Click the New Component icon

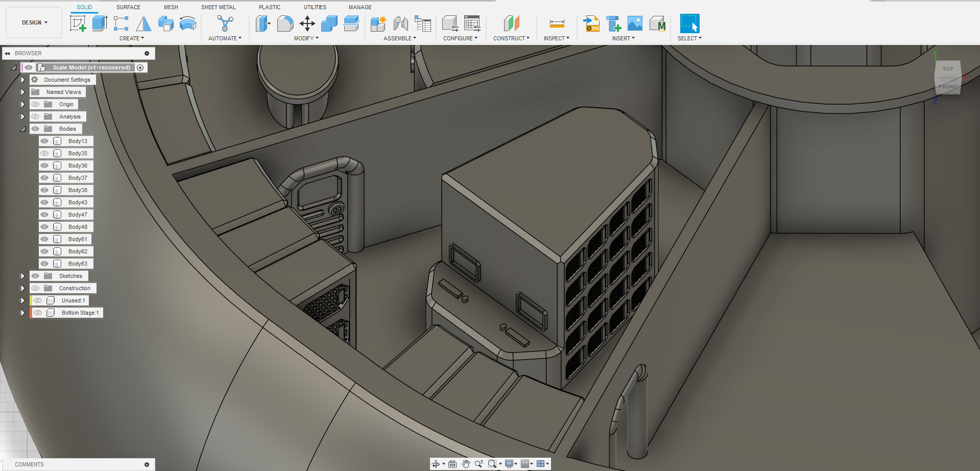(x=378, y=23)
